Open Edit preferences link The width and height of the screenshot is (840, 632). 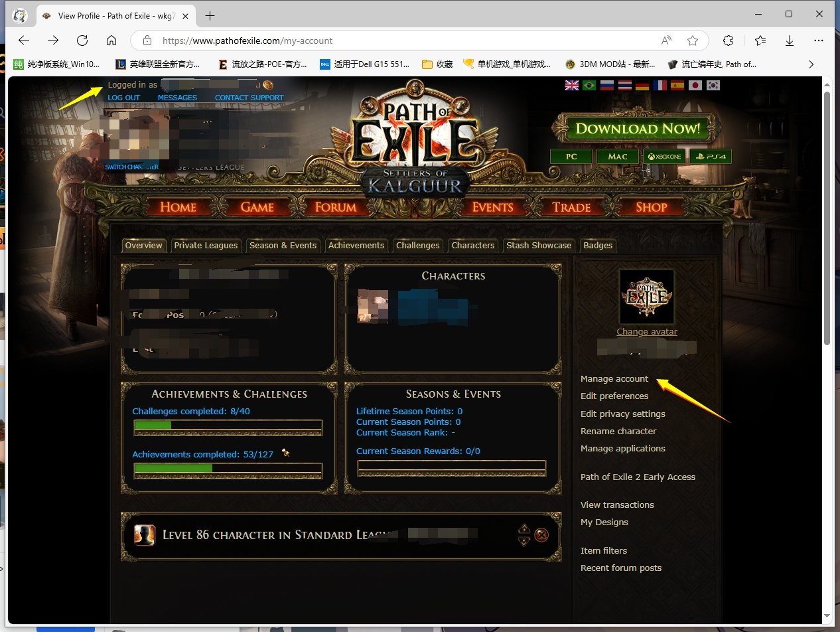614,396
